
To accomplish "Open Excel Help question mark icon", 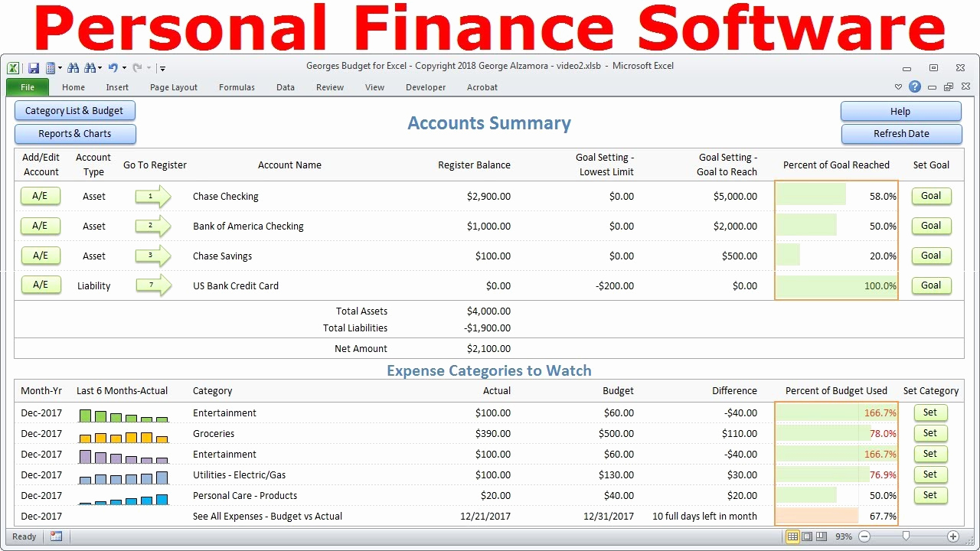I will tap(915, 86).
